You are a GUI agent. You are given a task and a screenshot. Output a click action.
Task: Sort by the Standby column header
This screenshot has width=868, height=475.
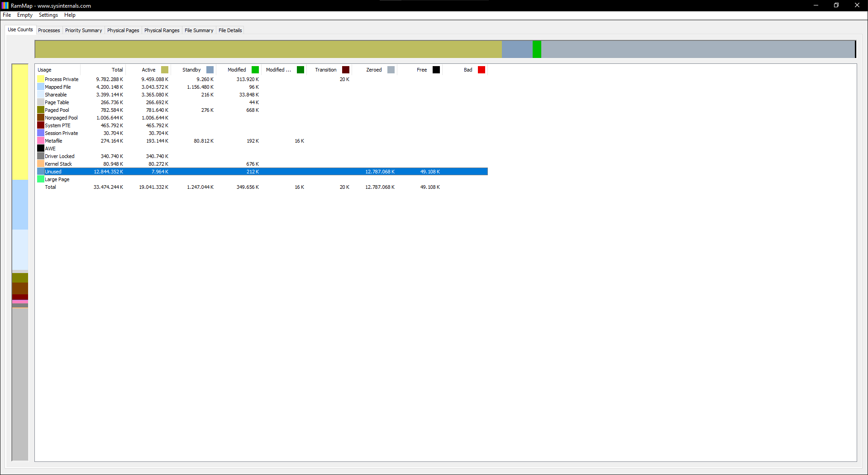tap(191, 70)
